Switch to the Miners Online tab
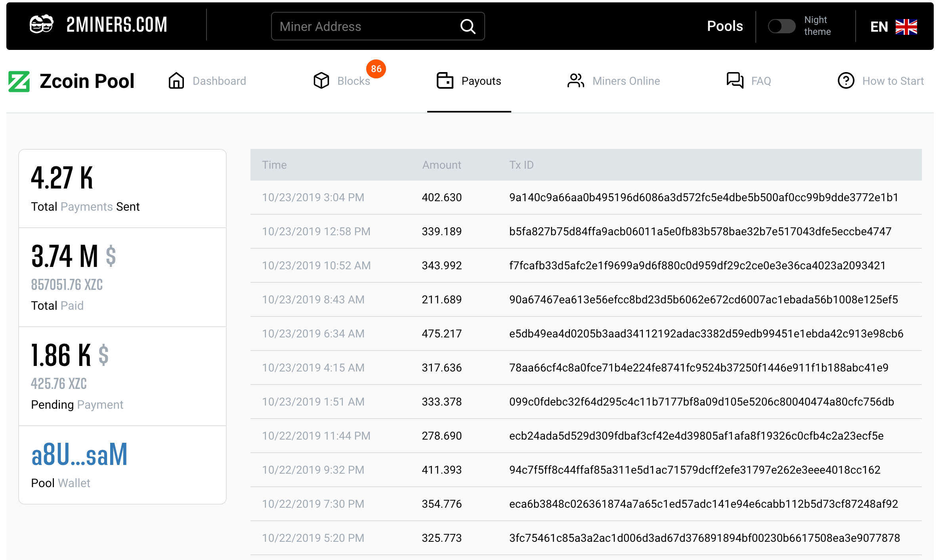The height and width of the screenshot is (560, 948). coord(626,81)
